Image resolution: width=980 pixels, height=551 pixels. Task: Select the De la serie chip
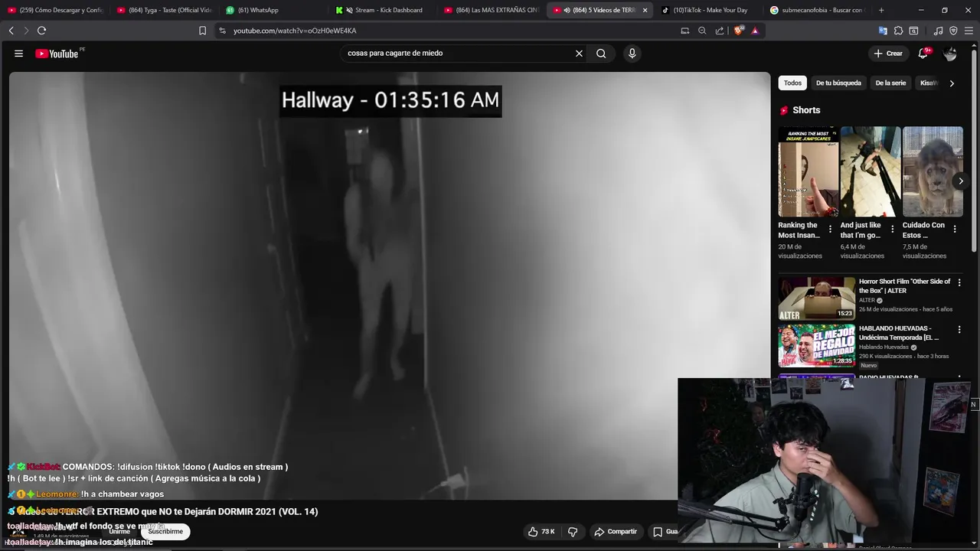click(x=890, y=83)
